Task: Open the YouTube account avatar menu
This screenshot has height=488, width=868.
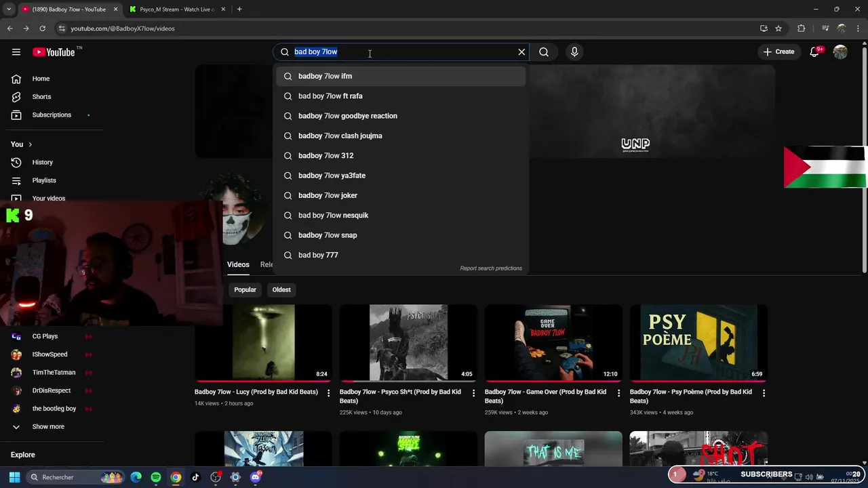Action: 840,52
